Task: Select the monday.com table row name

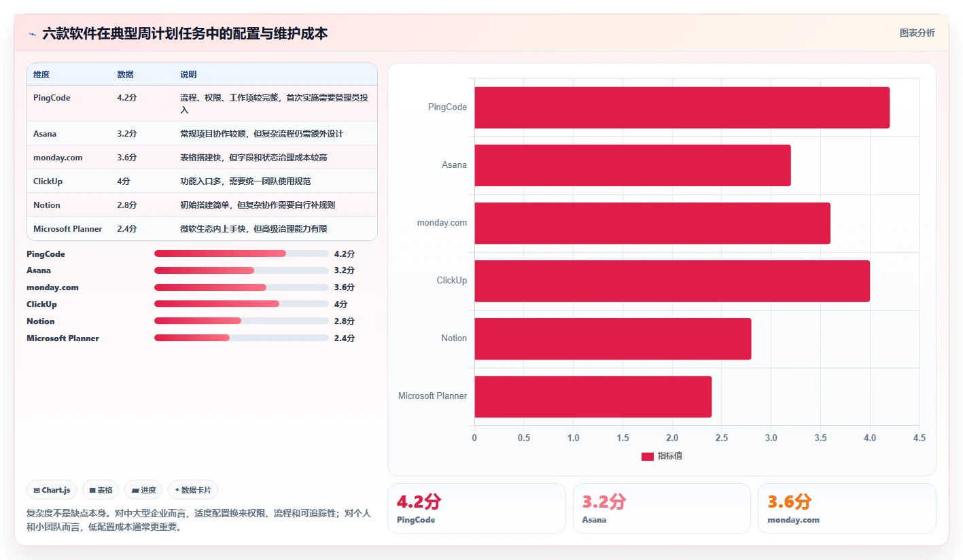Action: (x=58, y=158)
